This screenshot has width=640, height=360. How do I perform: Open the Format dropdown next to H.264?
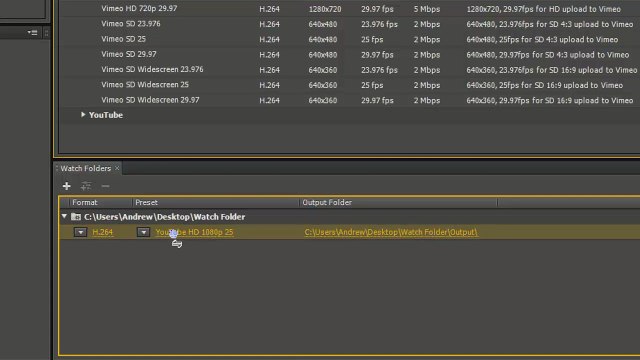click(x=80, y=232)
